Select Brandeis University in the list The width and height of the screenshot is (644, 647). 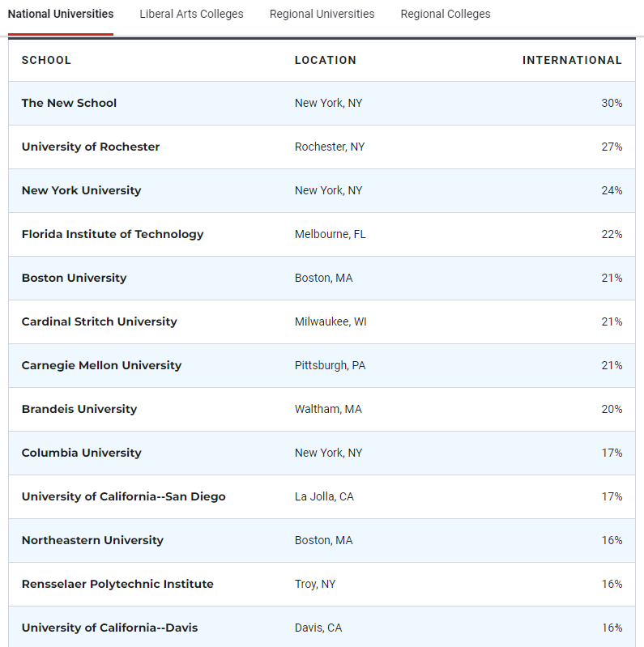point(79,409)
